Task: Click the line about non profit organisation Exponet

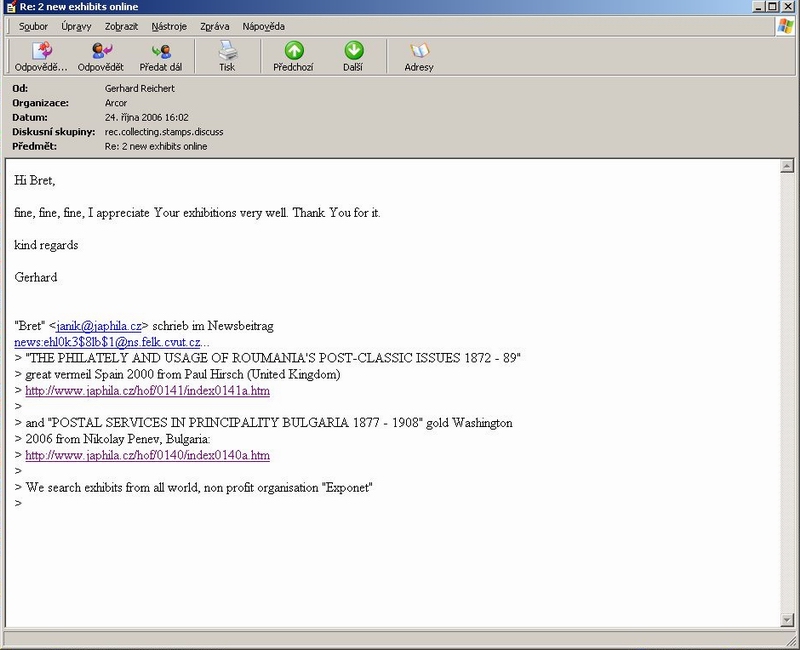Action: [194, 488]
